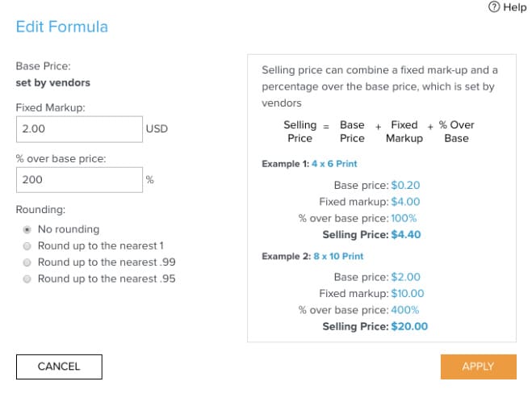532x394 pixels.
Task: Click Example 2 selling price $20.00
Action: pyautogui.click(x=409, y=327)
